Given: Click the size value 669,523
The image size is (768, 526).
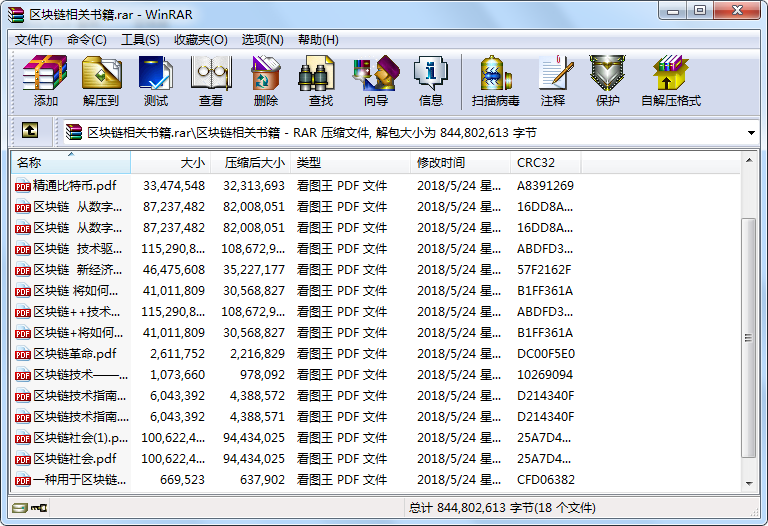Looking at the screenshot, I should (x=182, y=479).
